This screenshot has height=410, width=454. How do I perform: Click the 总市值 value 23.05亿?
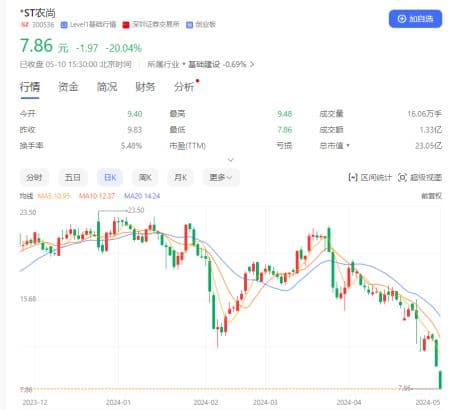point(428,146)
